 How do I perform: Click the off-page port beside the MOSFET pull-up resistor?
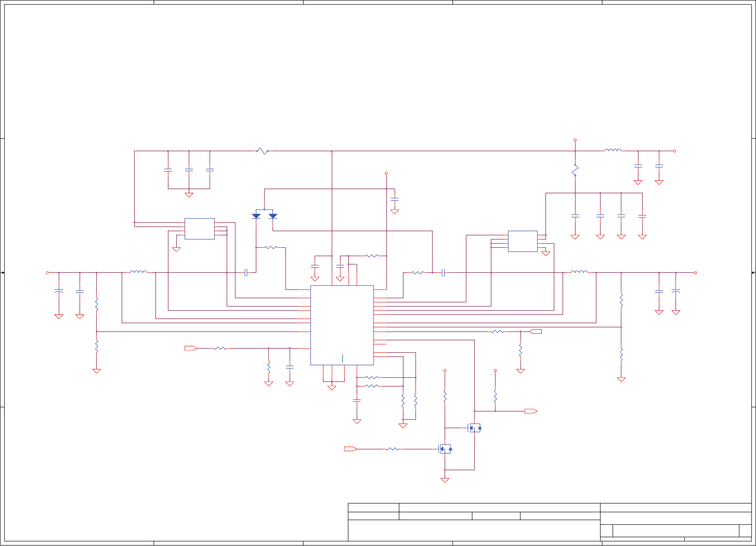(x=531, y=411)
